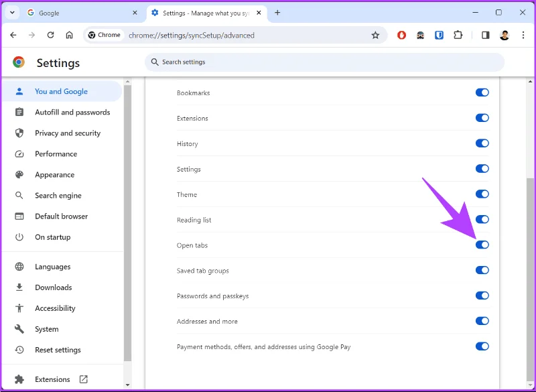Click the Forward navigation arrow
This screenshot has width=536, height=392.
point(31,35)
